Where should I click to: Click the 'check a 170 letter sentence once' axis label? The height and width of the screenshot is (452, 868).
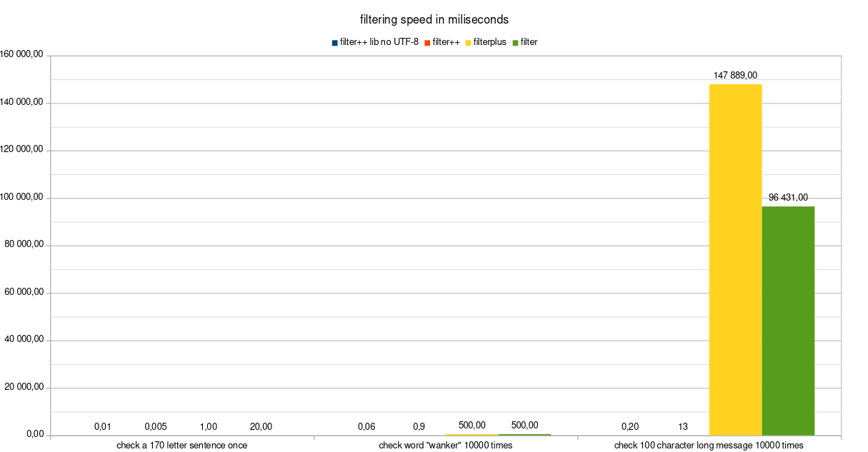(181, 446)
